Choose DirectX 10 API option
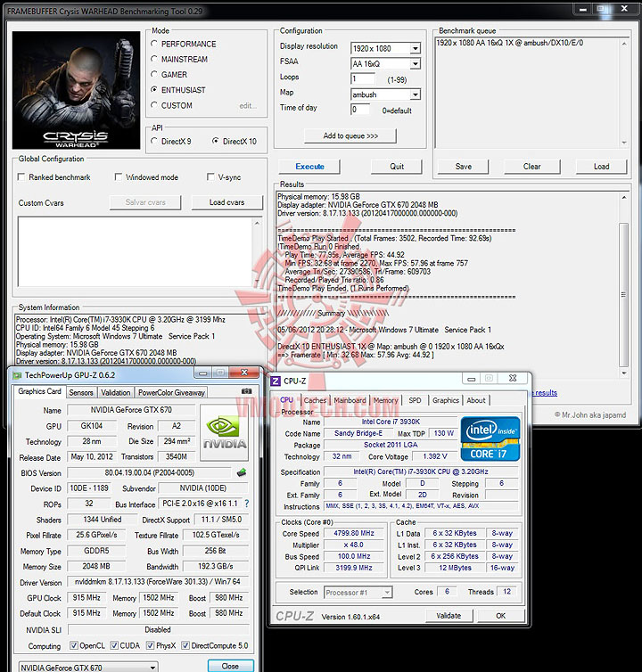 click(x=216, y=141)
